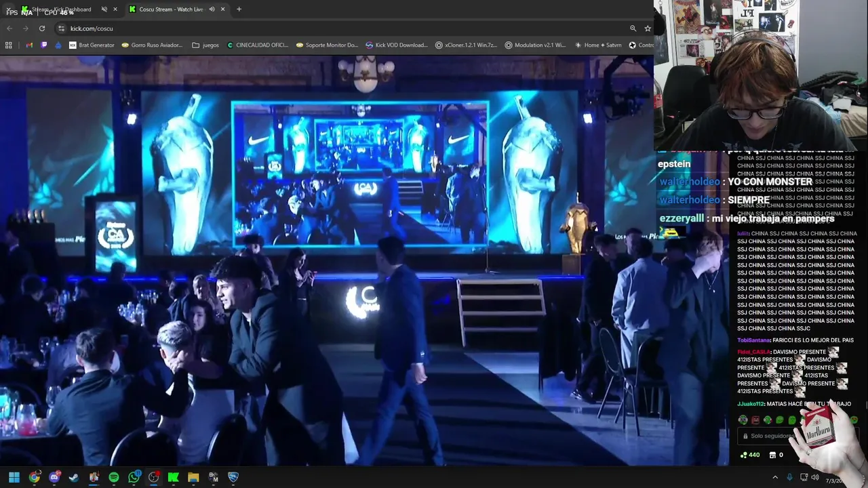
Task: Click chat username JJuako112
Action: (x=752, y=404)
